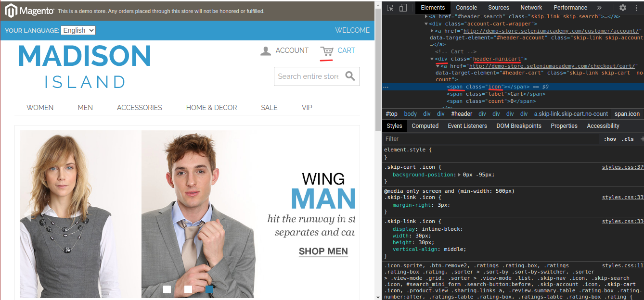The width and height of the screenshot is (644, 300).
Task: Open styles.css link beside .skip-cart .icon rule
Action: (623, 167)
